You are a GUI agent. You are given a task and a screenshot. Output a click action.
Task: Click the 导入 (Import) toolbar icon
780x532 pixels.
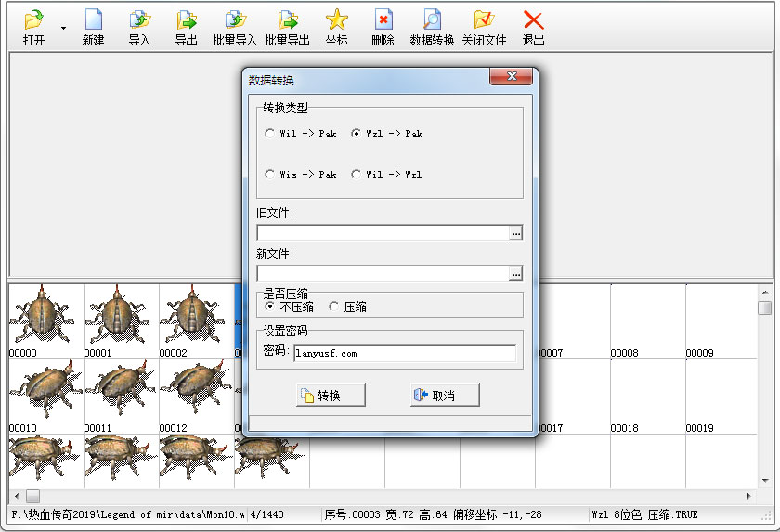[139, 19]
